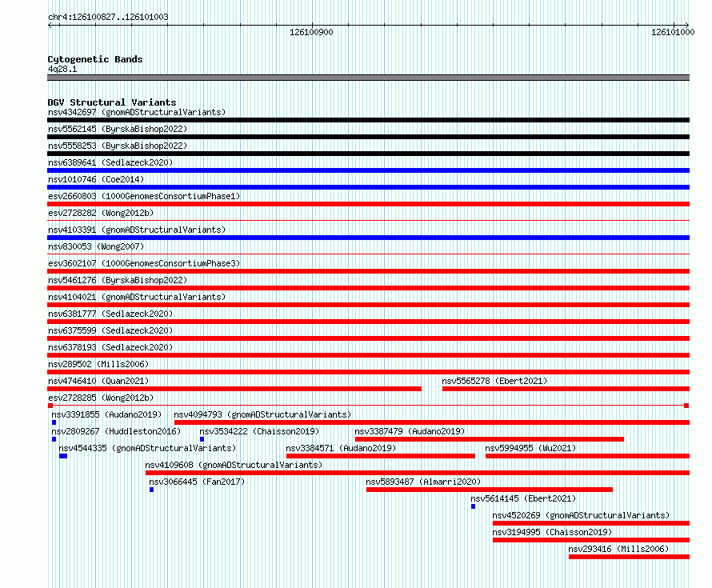Open nsv4103391 gnomADStructuralVariants entry
The width and height of the screenshot is (712, 588).
click(137, 230)
